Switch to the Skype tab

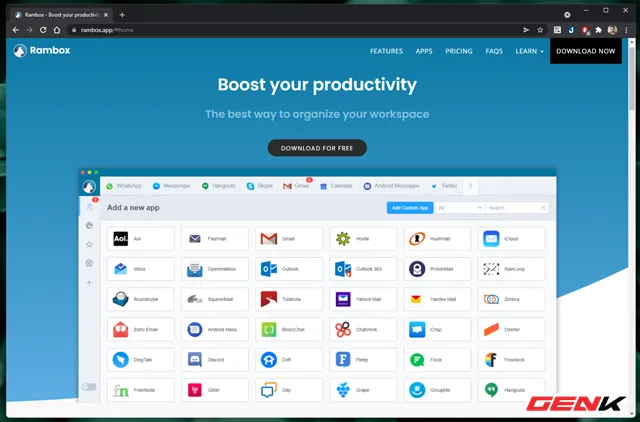(x=260, y=186)
